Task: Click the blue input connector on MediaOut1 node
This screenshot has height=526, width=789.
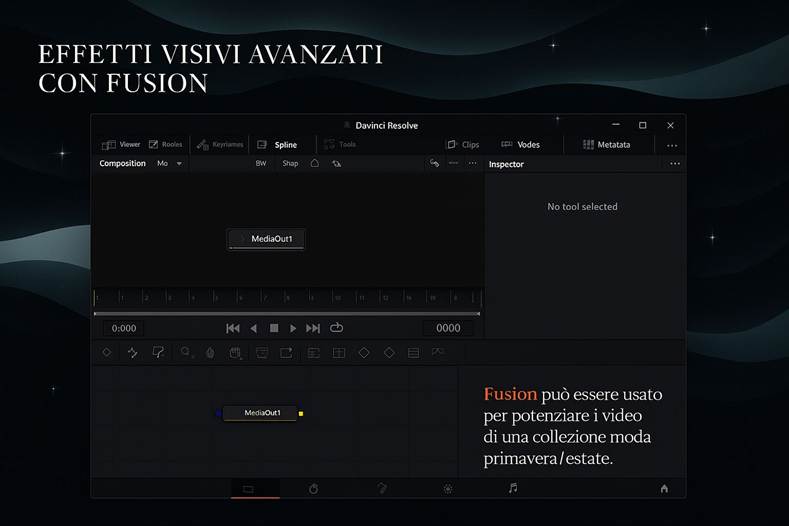Action: tap(219, 413)
